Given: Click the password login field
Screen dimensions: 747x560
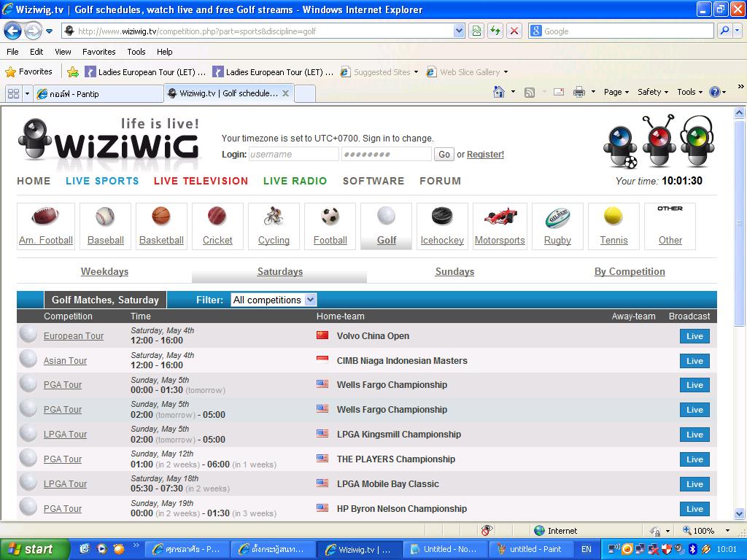Looking at the screenshot, I should [387, 155].
